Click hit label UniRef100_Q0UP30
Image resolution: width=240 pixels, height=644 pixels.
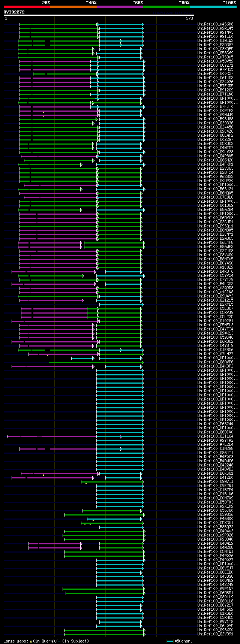click(215, 181)
